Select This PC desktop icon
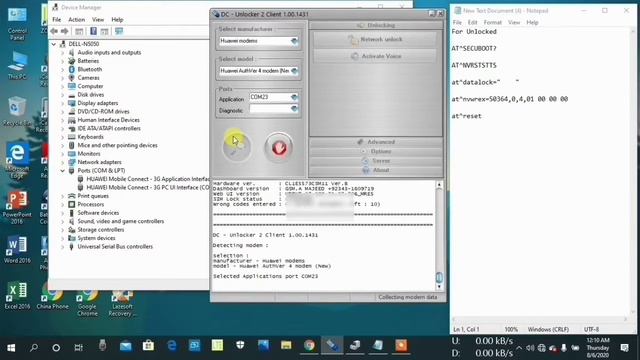This screenshot has height=360, width=640. [17, 65]
